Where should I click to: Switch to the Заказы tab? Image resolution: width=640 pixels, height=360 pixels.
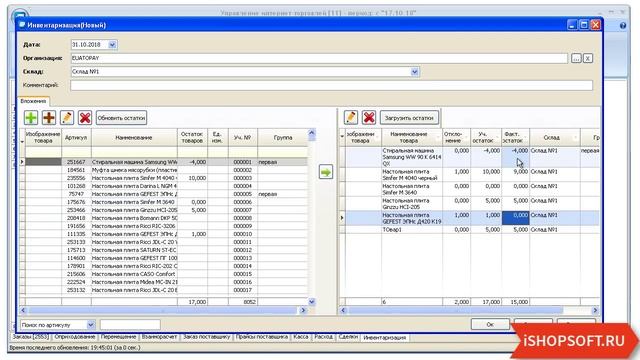pos(31,337)
